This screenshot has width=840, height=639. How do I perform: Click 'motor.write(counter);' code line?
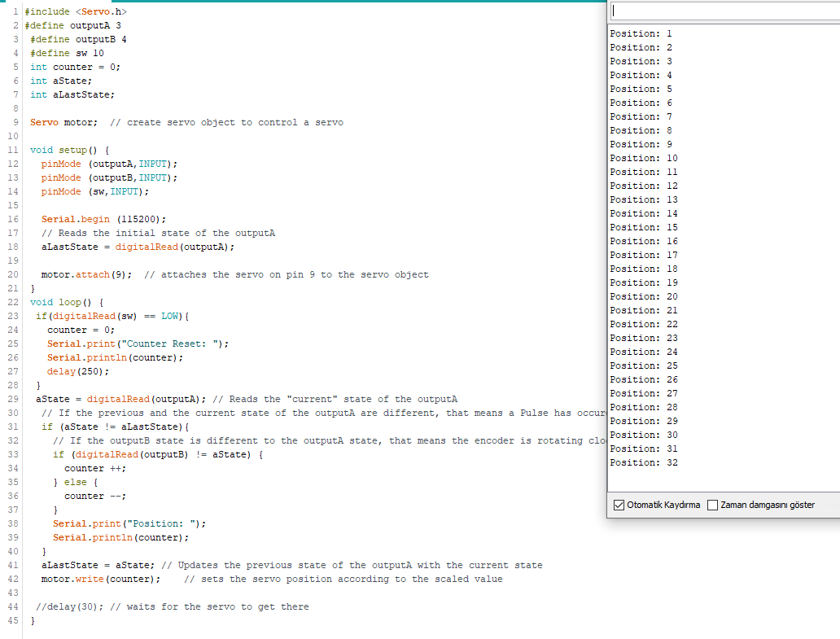pos(101,580)
